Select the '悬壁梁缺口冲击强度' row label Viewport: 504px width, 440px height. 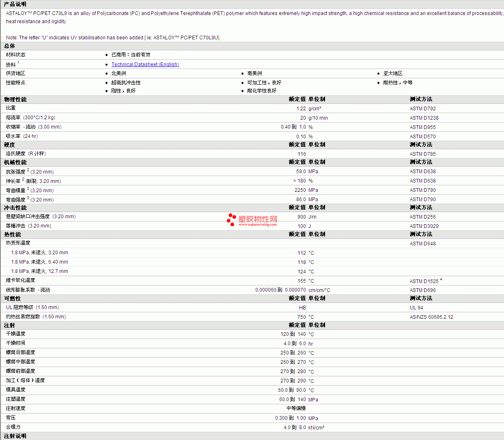pyautogui.click(x=28, y=217)
